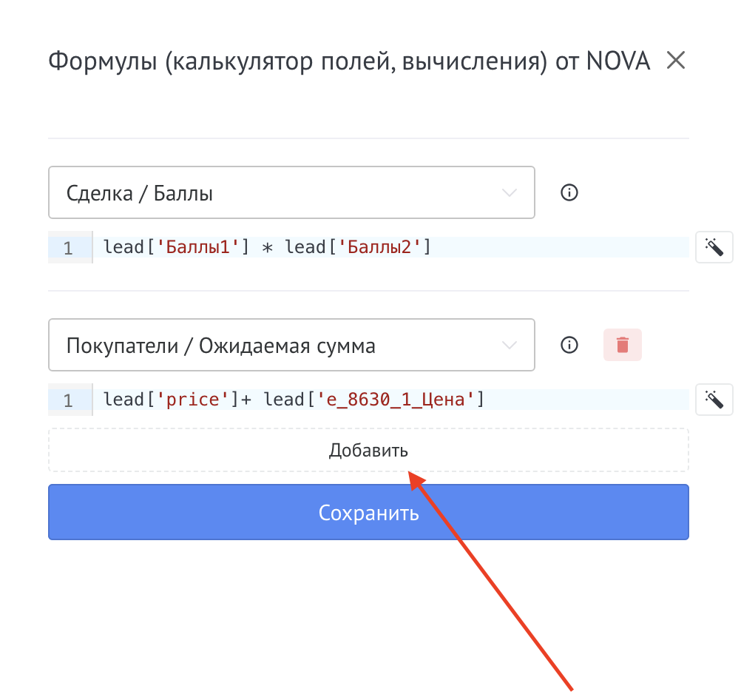
Task: Delete the 'Ожидаемая сумма' formula with the trash icon
Action: (x=623, y=346)
